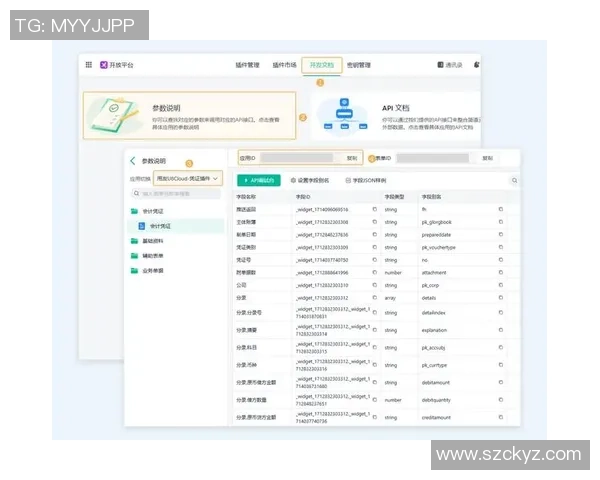Copy the 应用ID value with 复制
The image size is (600, 480).
pyautogui.click(x=352, y=158)
